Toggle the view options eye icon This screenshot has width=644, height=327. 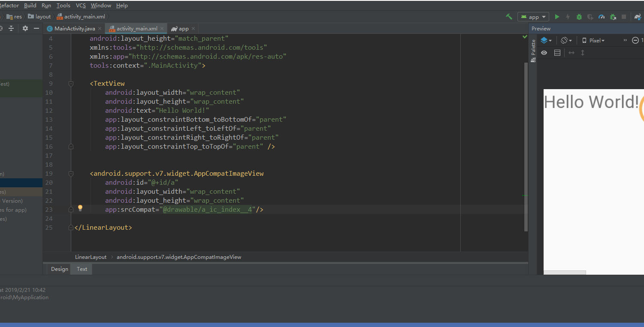544,53
